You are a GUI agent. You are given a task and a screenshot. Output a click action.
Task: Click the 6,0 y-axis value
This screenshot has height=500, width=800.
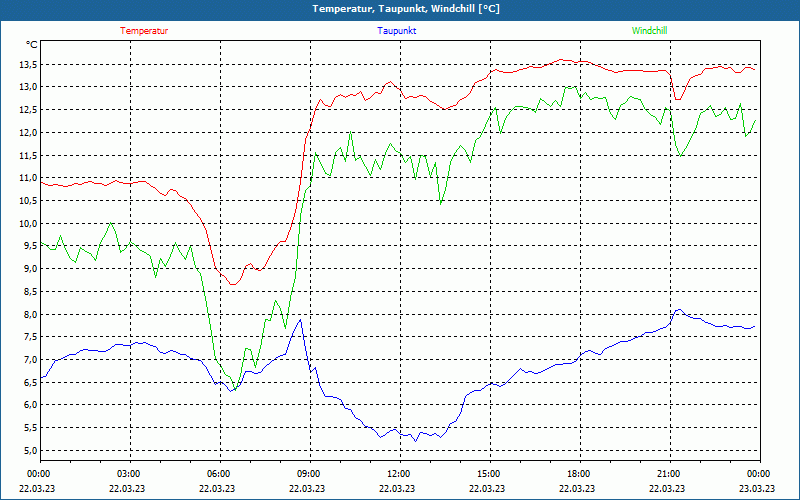coord(31,405)
